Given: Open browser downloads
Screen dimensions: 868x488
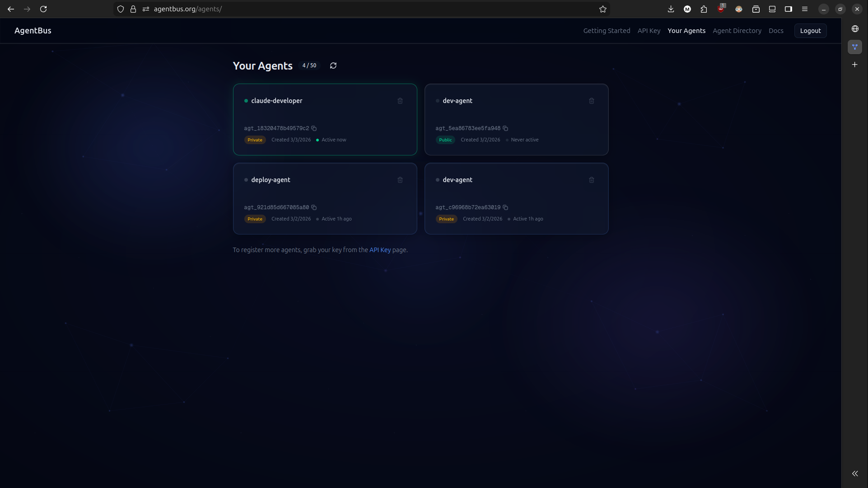Looking at the screenshot, I should (x=671, y=9).
